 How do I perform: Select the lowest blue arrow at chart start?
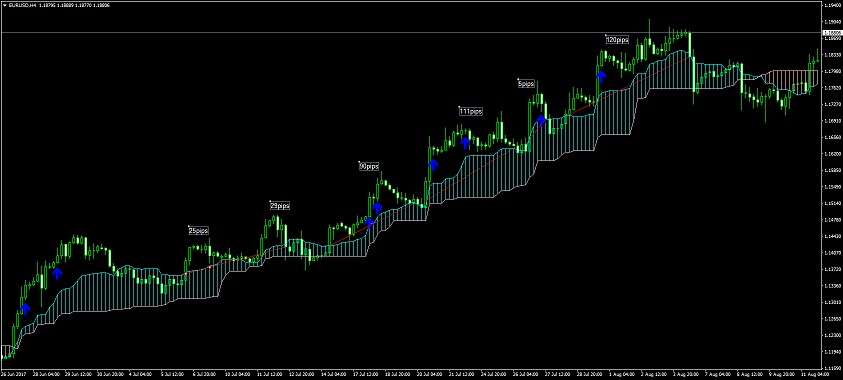tap(25, 309)
